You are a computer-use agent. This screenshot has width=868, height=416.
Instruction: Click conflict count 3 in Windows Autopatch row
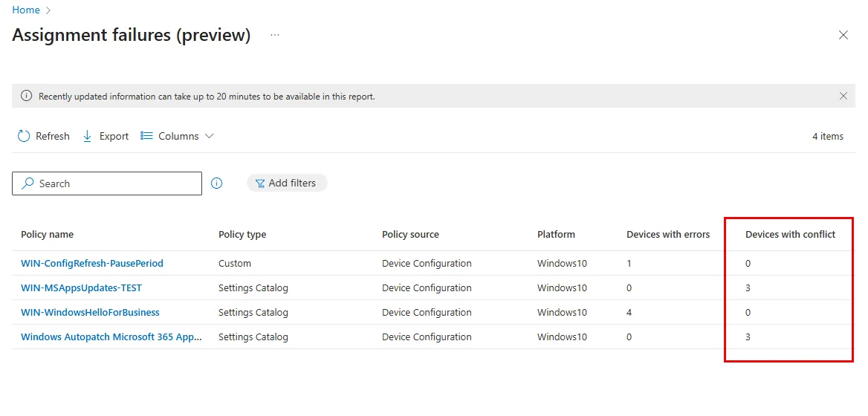click(x=748, y=337)
